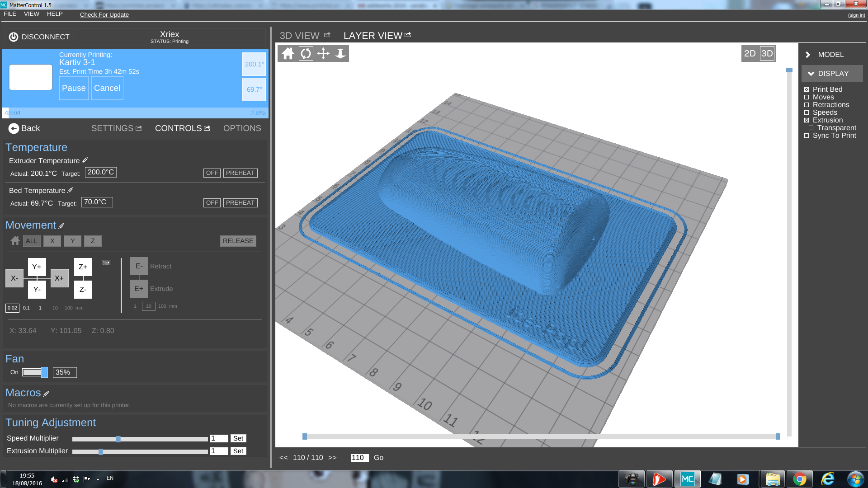The image size is (868, 488).
Task: Open the HELP menu
Action: [55, 14]
